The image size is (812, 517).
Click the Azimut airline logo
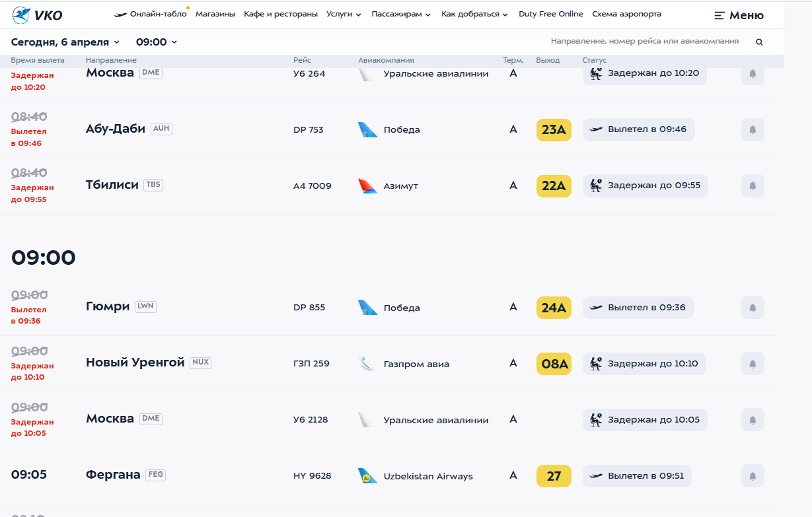pyautogui.click(x=367, y=186)
